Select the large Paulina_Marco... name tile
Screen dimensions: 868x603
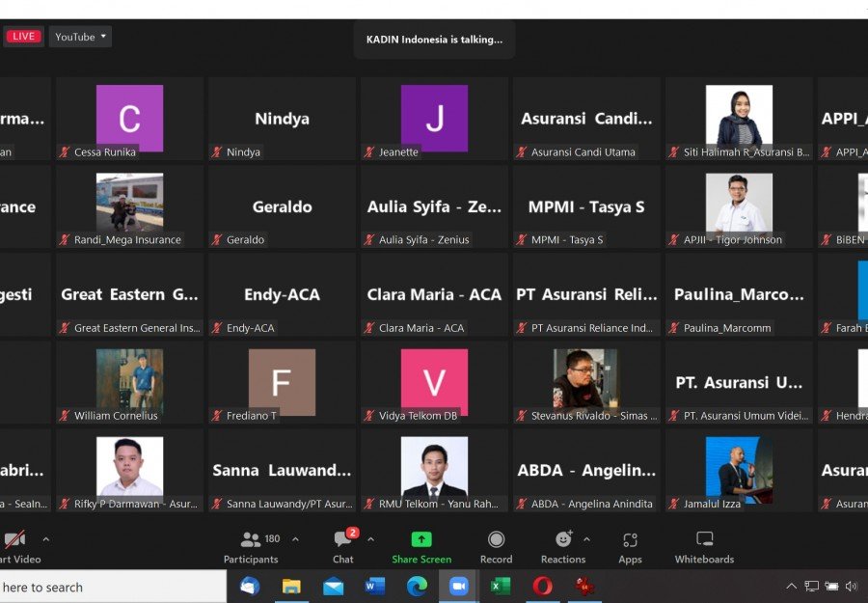pos(739,294)
